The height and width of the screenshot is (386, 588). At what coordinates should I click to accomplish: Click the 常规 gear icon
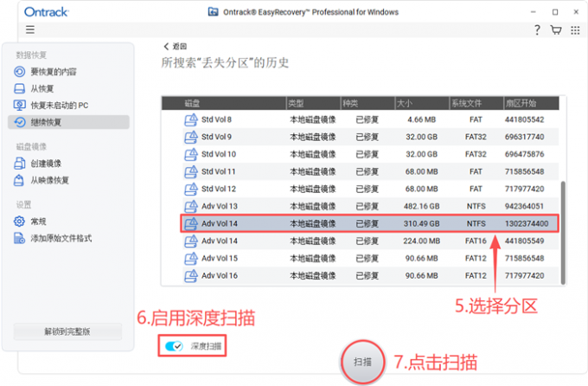pos(19,222)
